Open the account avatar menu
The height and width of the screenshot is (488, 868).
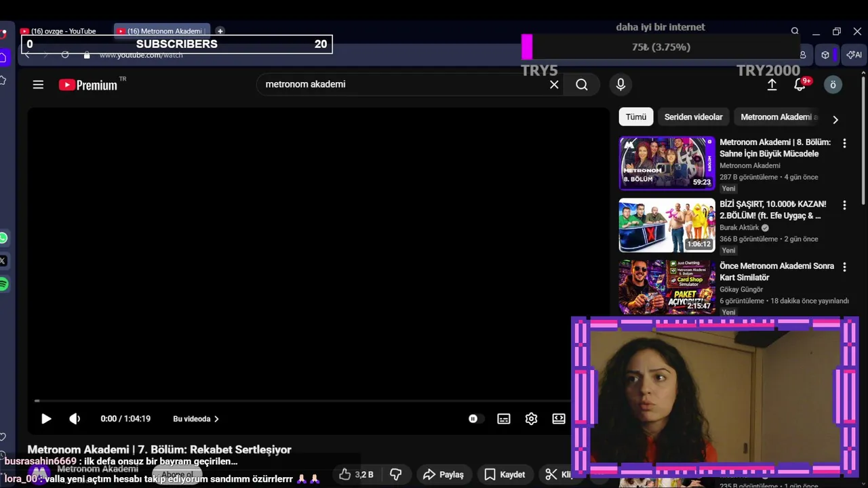[x=833, y=85]
